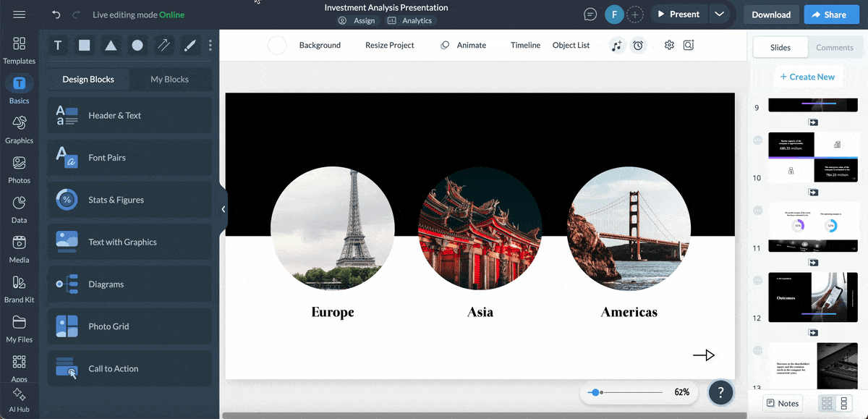Select the ellipse shape tool

137,45
